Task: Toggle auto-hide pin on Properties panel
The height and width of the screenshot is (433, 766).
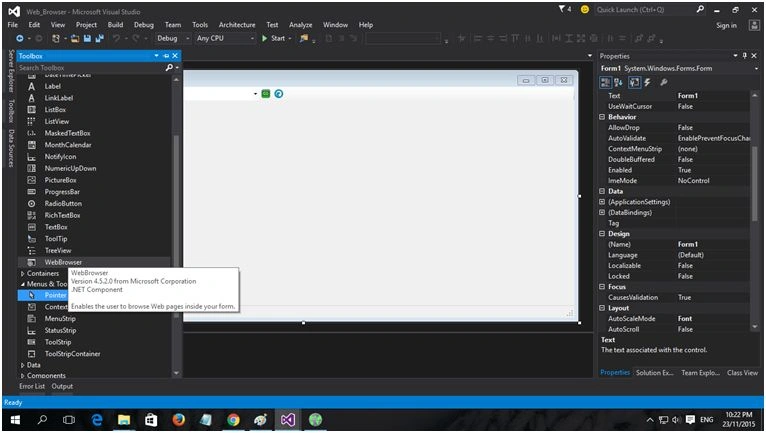Action: [x=745, y=56]
